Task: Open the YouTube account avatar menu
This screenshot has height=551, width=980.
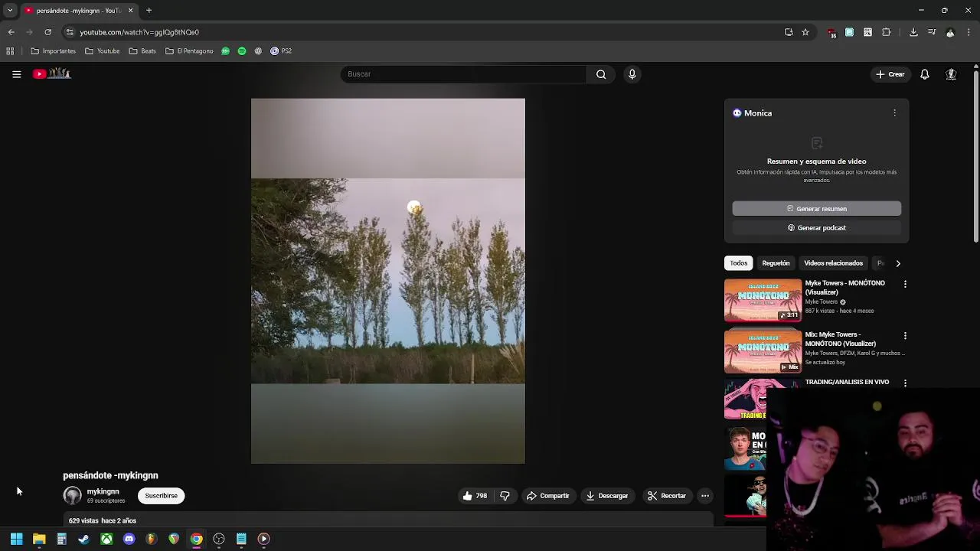Action: (951, 74)
